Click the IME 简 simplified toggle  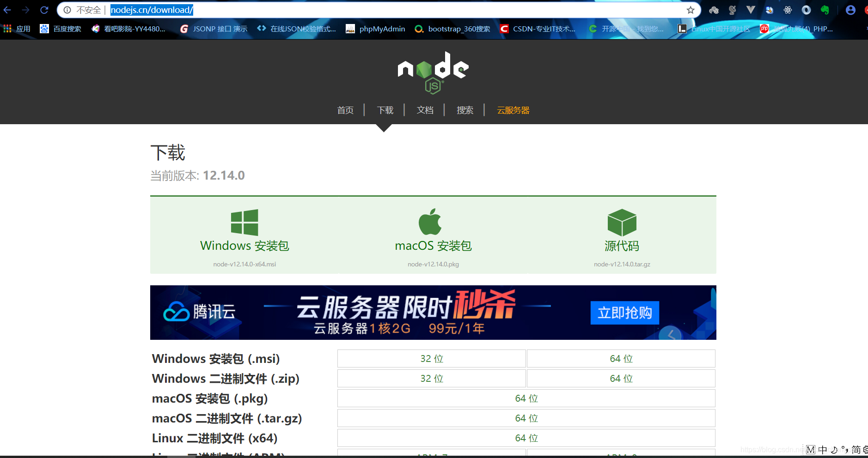[x=856, y=450]
